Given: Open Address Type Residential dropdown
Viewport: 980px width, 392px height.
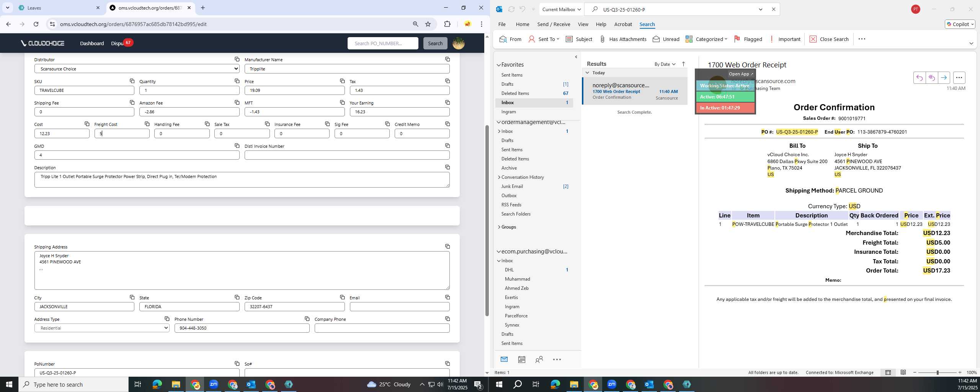Looking at the screenshot, I should pyautogui.click(x=102, y=328).
